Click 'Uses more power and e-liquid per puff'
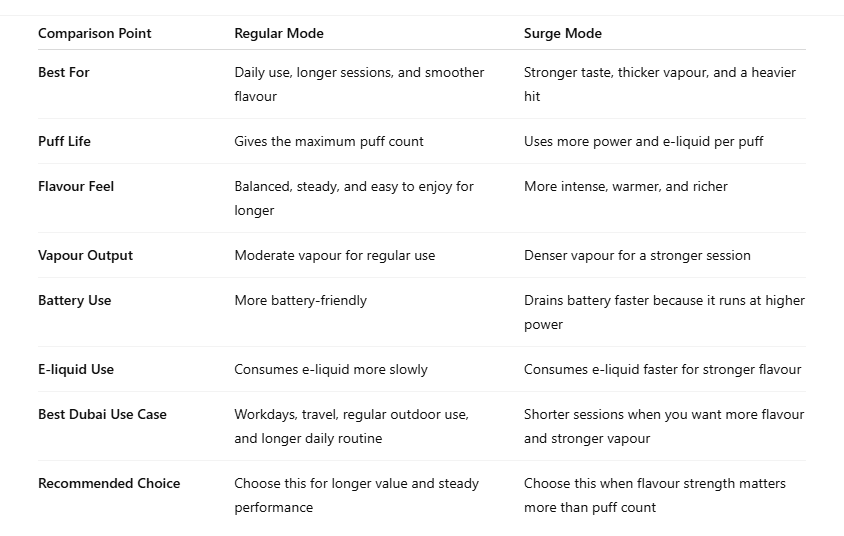The height and width of the screenshot is (536, 844). [644, 141]
